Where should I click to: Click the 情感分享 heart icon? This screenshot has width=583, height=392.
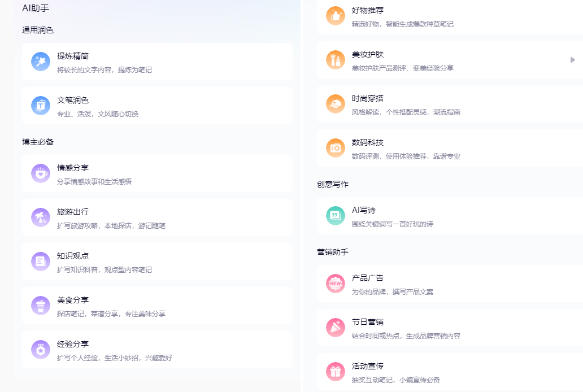pos(40,172)
